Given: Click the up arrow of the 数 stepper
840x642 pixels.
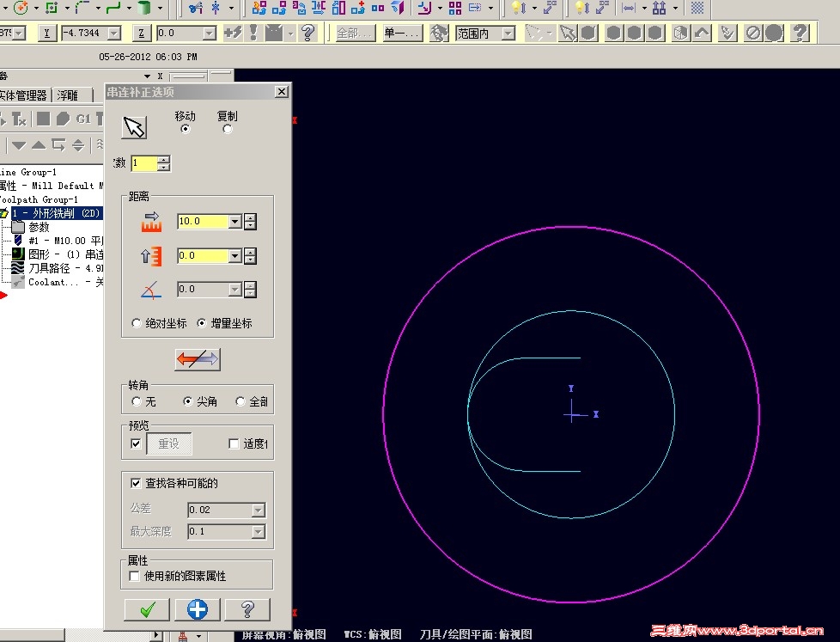Looking at the screenshot, I should click(163, 158).
